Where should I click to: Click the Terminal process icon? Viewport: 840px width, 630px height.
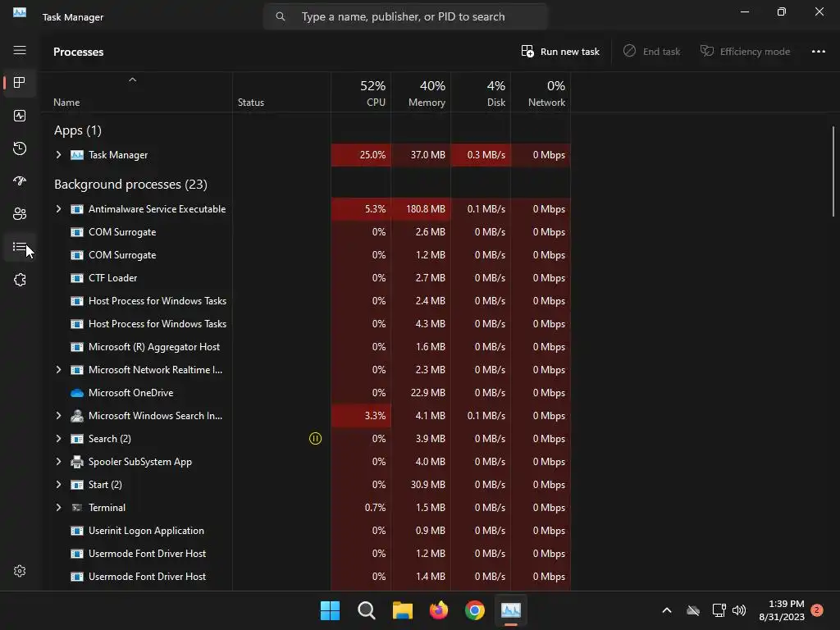click(x=77, y=508)
